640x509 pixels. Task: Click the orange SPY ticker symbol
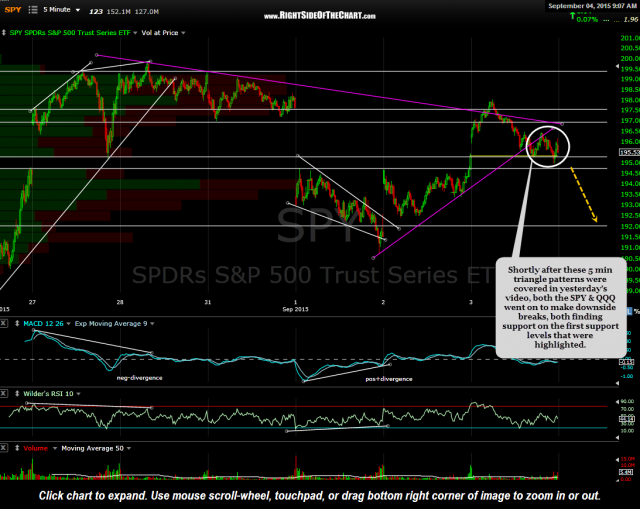tap(13, 10)
